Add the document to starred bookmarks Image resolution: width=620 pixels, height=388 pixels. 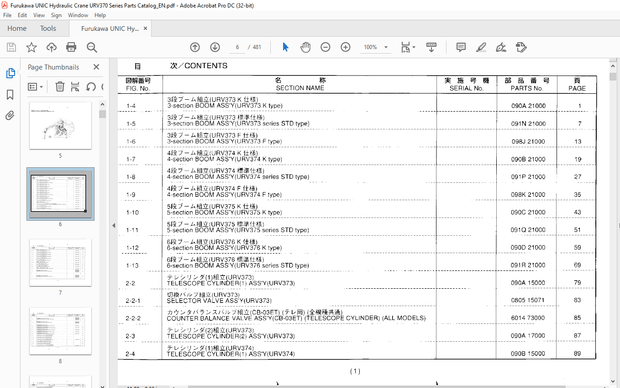[31, 47]
